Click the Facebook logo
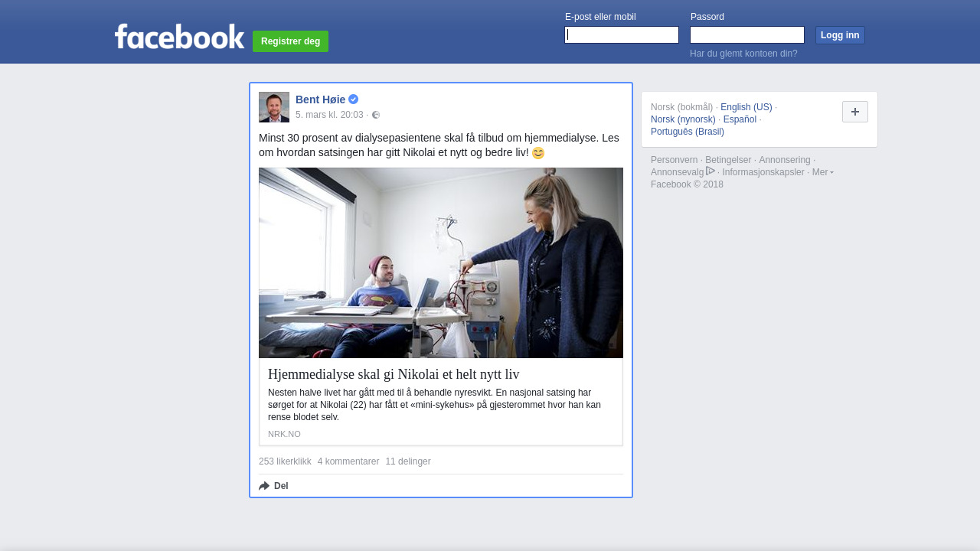Viewport: 980px width, 551px height. coord(179,36)
